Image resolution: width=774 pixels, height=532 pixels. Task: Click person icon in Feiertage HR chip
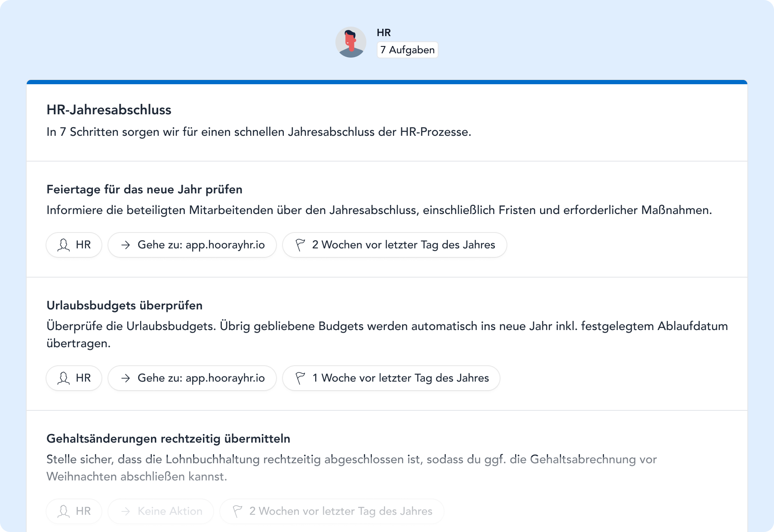click(x=64, y=245)
